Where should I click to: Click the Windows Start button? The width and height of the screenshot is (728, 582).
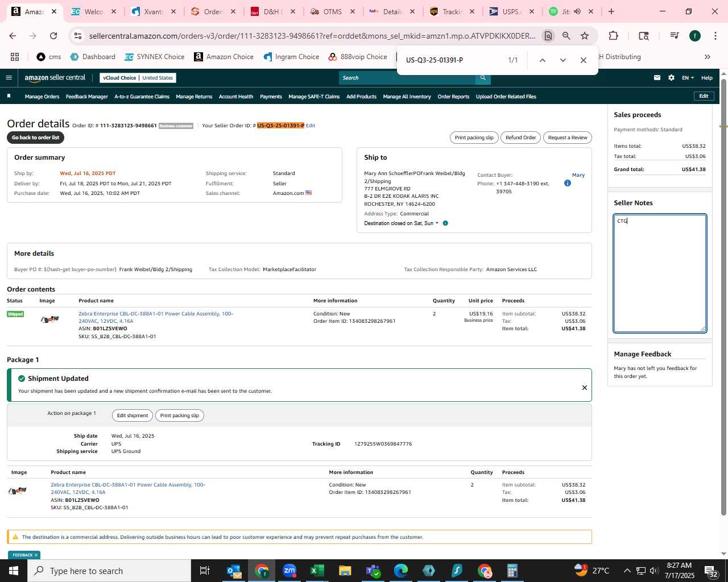[x=14, y=571]
